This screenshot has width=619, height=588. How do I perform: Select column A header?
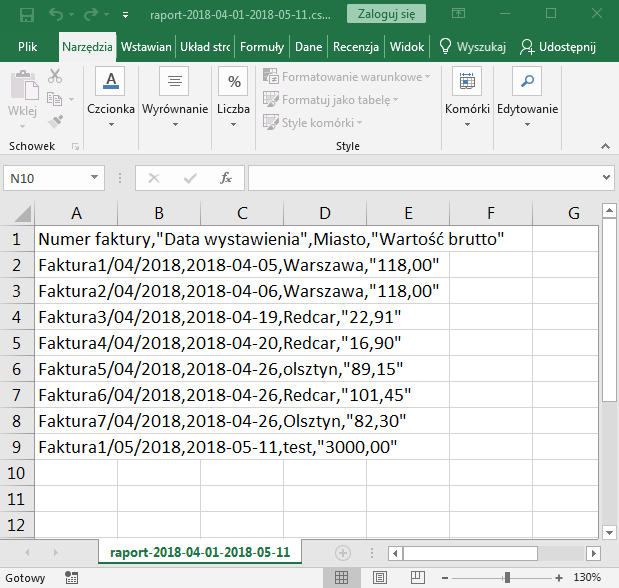click(x=76, y=213)
